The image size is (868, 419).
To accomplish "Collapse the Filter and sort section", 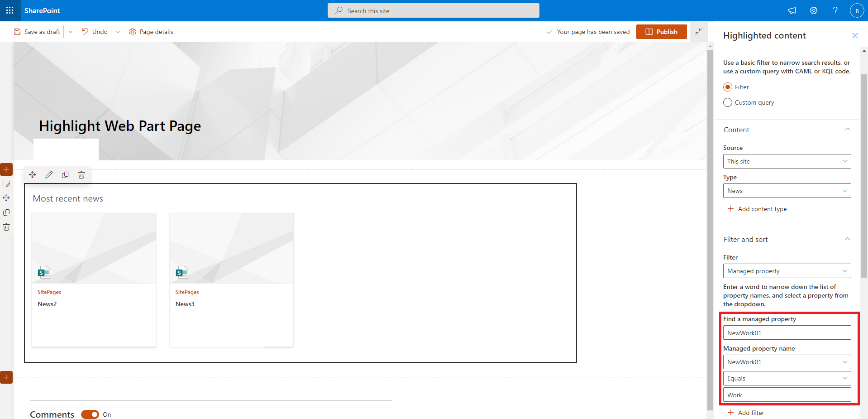I will (848, 239).
